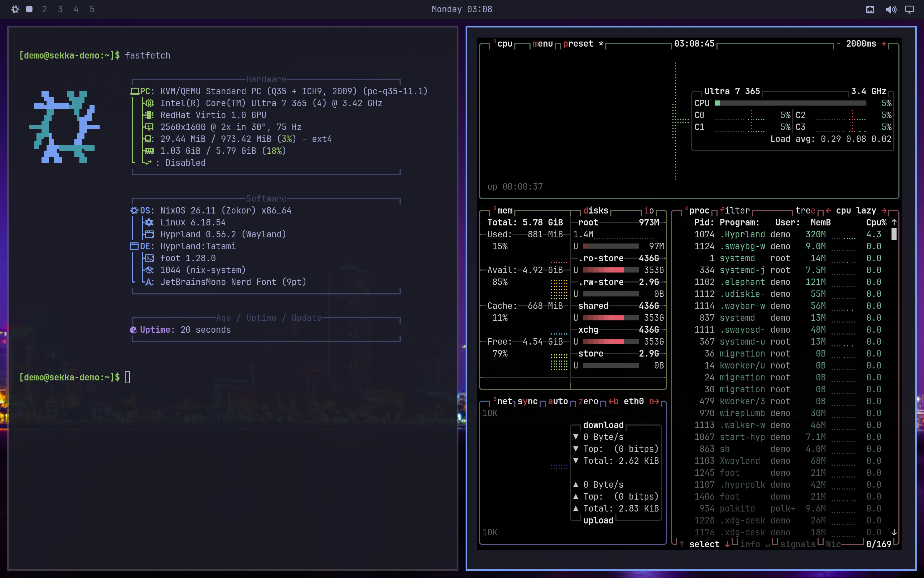Image resolution: width=924 pixels, height=578 pixels.
Task: Click the select down arrow in proc footer
Action: click(727, 544)
